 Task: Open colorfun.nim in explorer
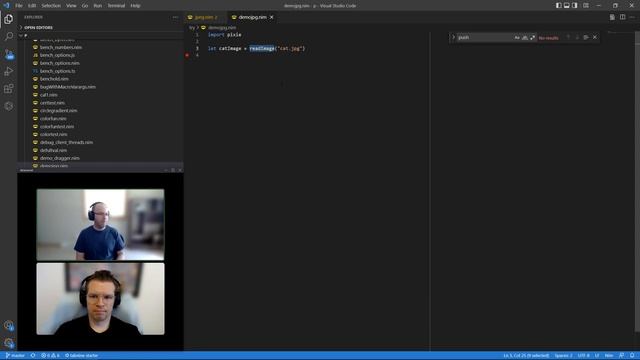pos(53,118)
